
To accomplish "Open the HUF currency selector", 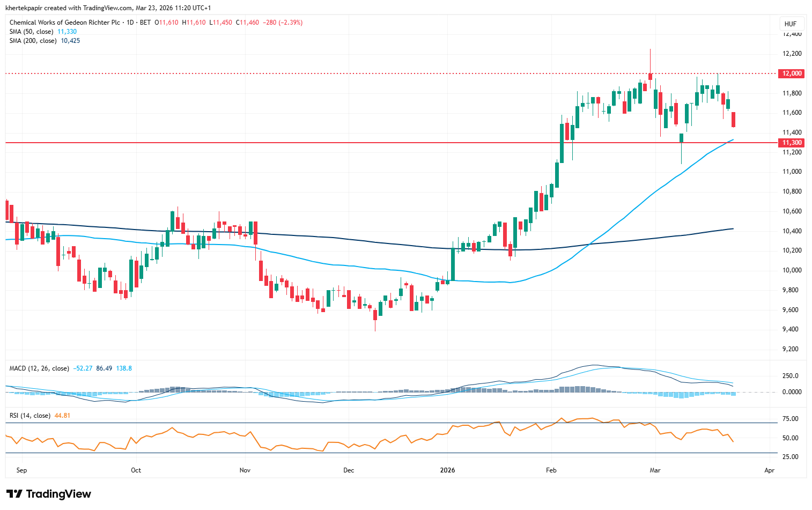I will (790, 24).
